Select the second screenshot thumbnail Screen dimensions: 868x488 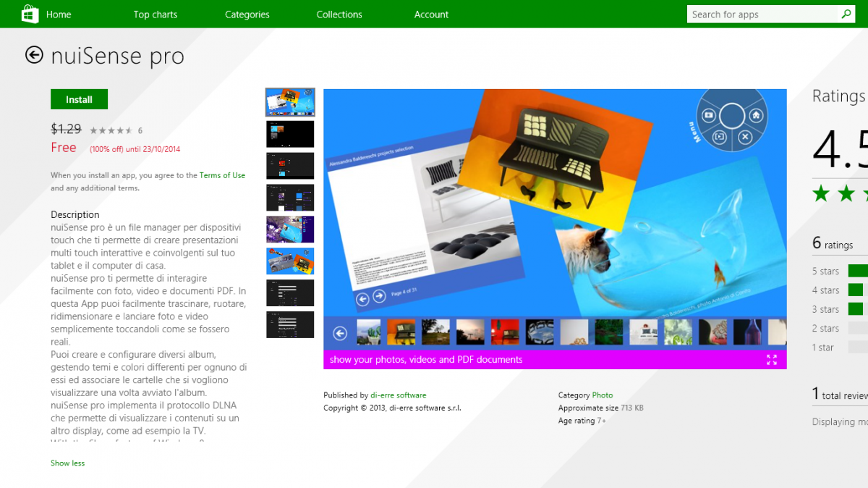(x=290, y=134)
